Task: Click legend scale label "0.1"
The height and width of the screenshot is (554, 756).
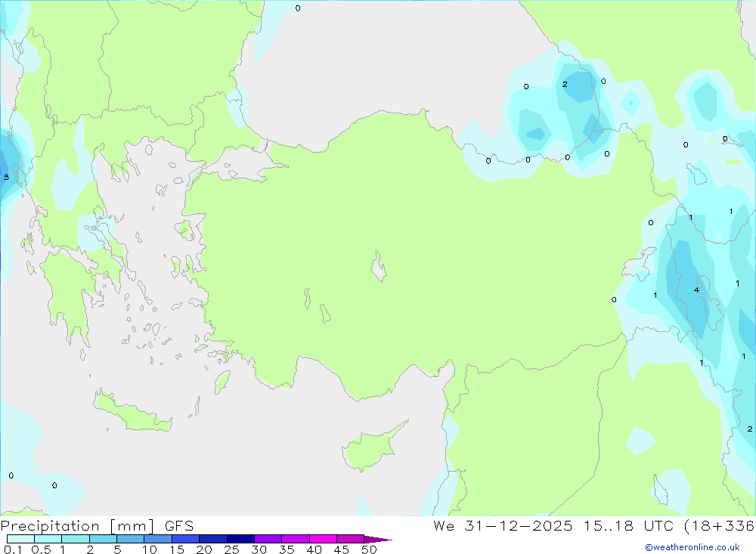Action: click(x=13, y=549)
